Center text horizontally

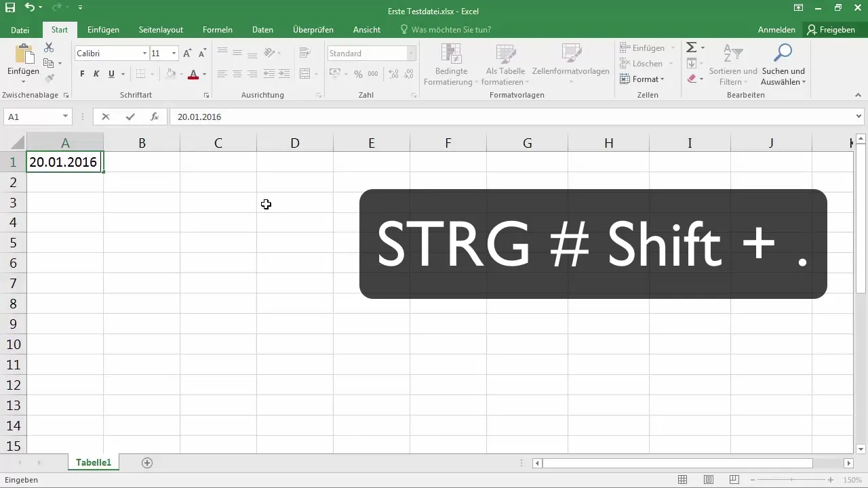(x=237, y=74)
